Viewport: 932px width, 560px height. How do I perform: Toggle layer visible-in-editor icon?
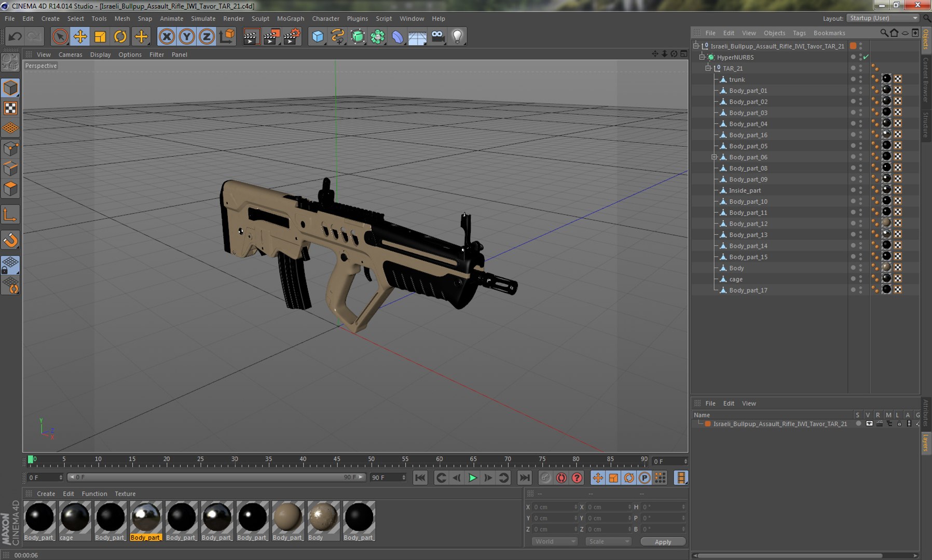(869, 424)
